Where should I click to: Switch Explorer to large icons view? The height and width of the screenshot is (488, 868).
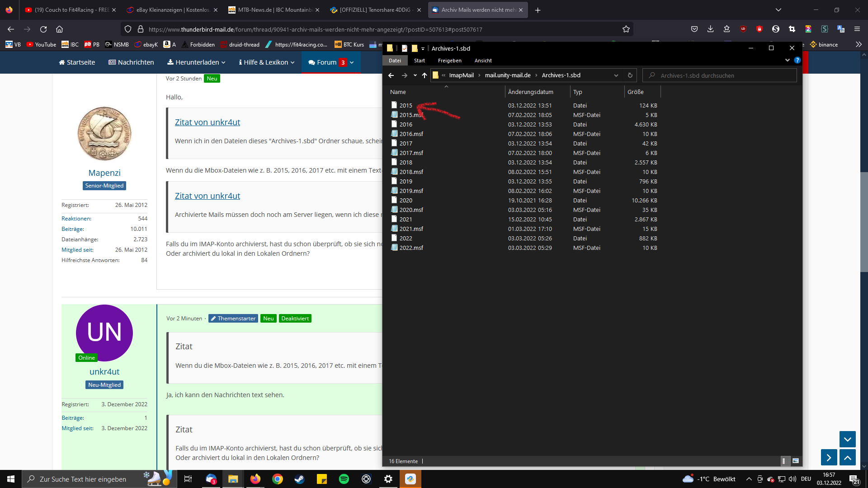click(x=796, y=461)
